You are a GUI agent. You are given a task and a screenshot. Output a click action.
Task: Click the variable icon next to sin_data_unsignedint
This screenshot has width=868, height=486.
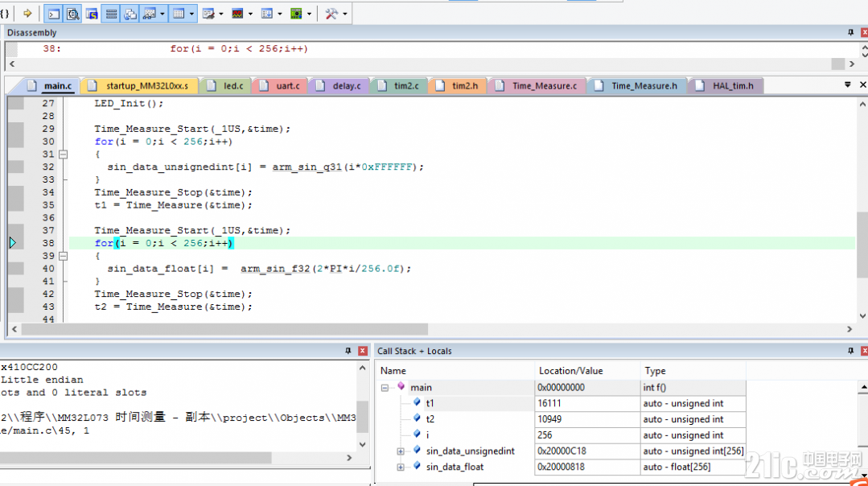tap(417, 451)
